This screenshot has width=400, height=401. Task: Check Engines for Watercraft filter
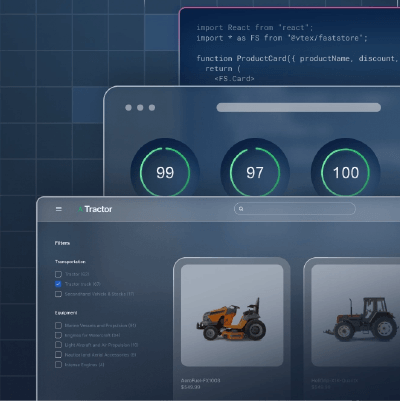(x=58, y=335)
